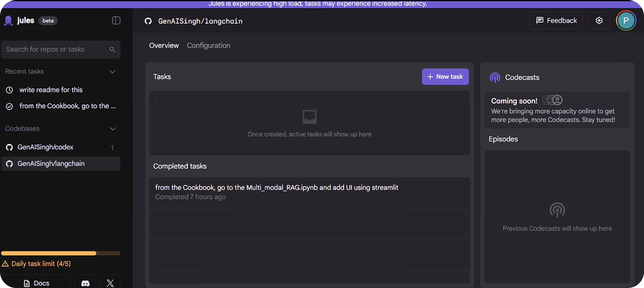The height and width of the screenshot is (288, 644).
Task: Toggle the sidebar collapse panel icon
Action: coord(116,21)
